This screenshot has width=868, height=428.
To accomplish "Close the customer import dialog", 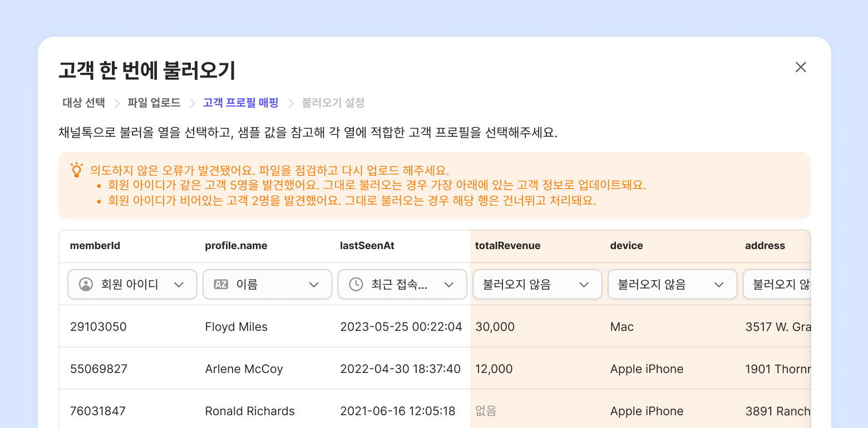I will [801, 67].
